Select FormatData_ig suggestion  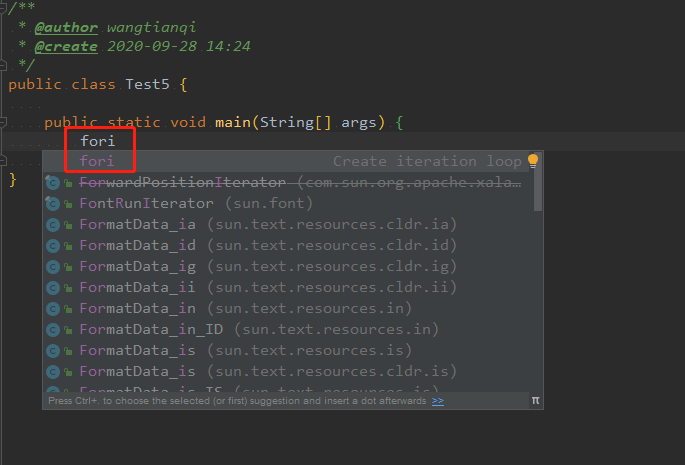[285, 266]
